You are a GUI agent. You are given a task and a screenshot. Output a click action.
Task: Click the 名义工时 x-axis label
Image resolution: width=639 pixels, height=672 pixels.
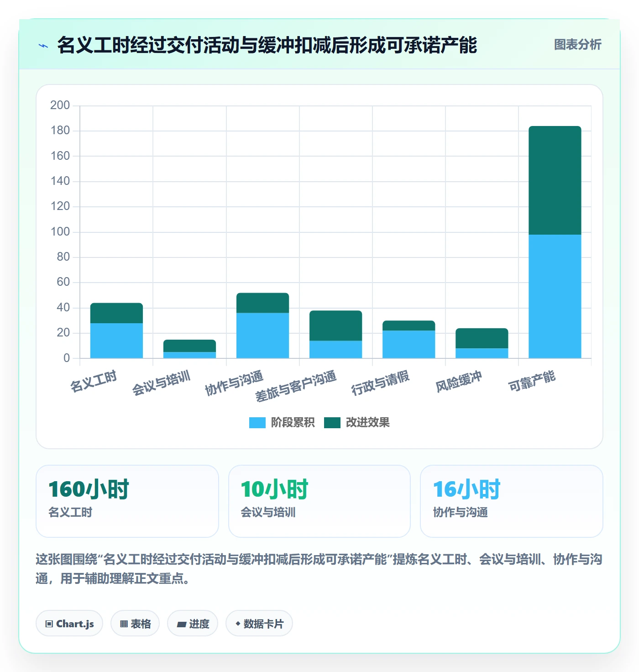pos(94,381)
